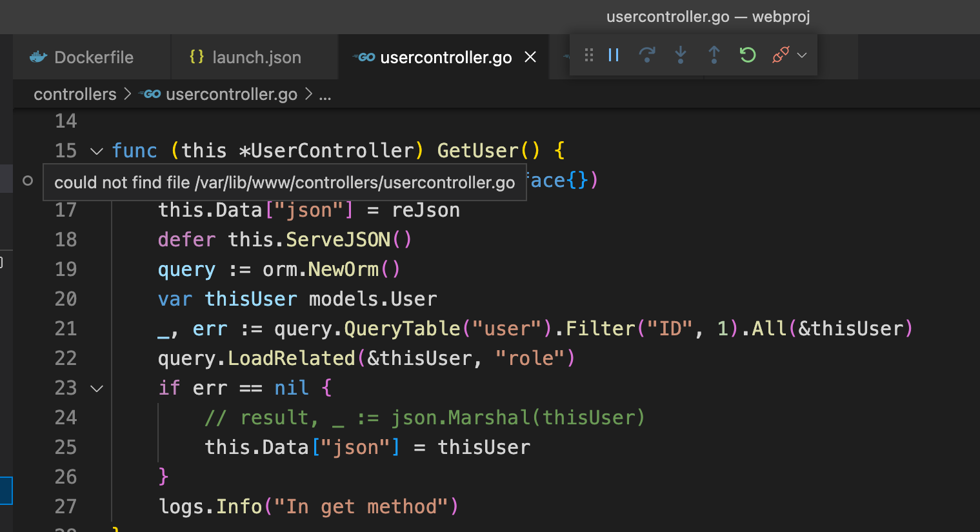Restart the debug session
The image size is (980, 532).
coord(746,55)
